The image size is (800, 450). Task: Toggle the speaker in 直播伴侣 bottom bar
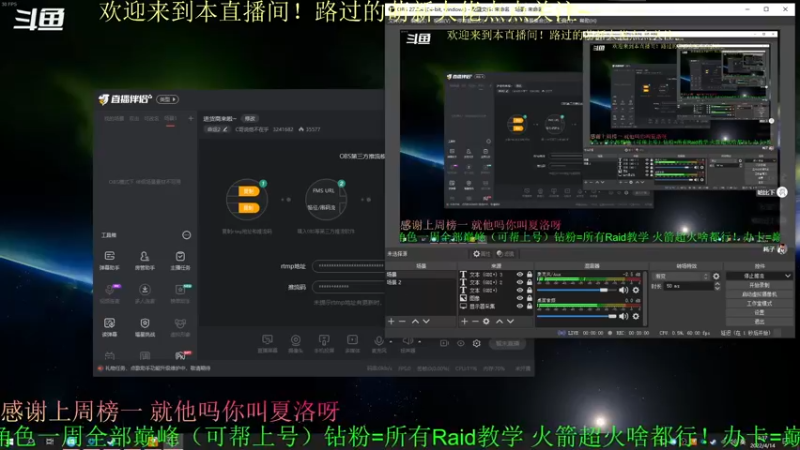(x=408, y=343)
